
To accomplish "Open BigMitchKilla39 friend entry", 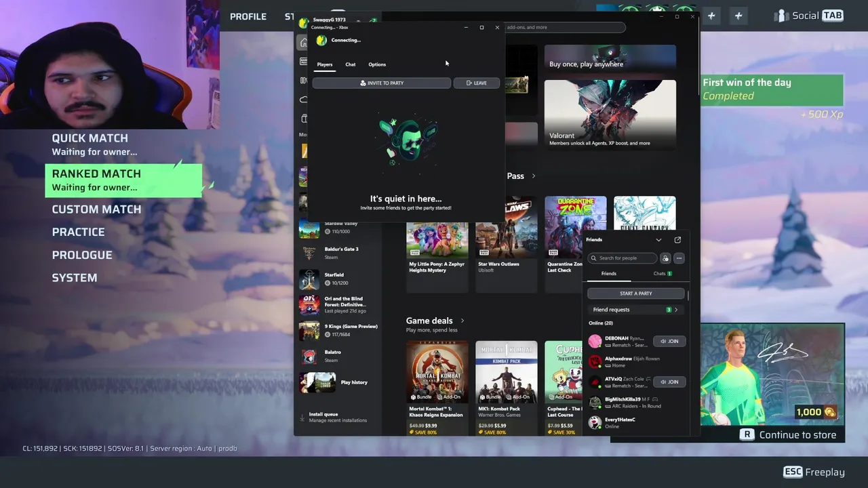I will coord(636,402).
